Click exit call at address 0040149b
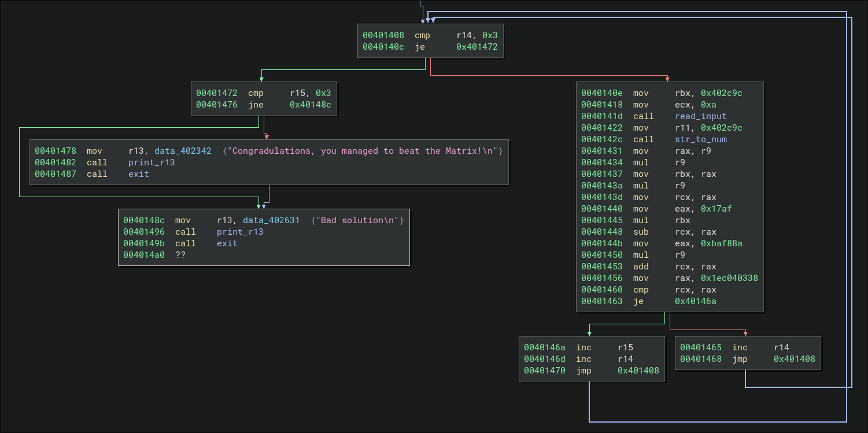The width and height of the screenshot is (868, 433). (227, 243)
